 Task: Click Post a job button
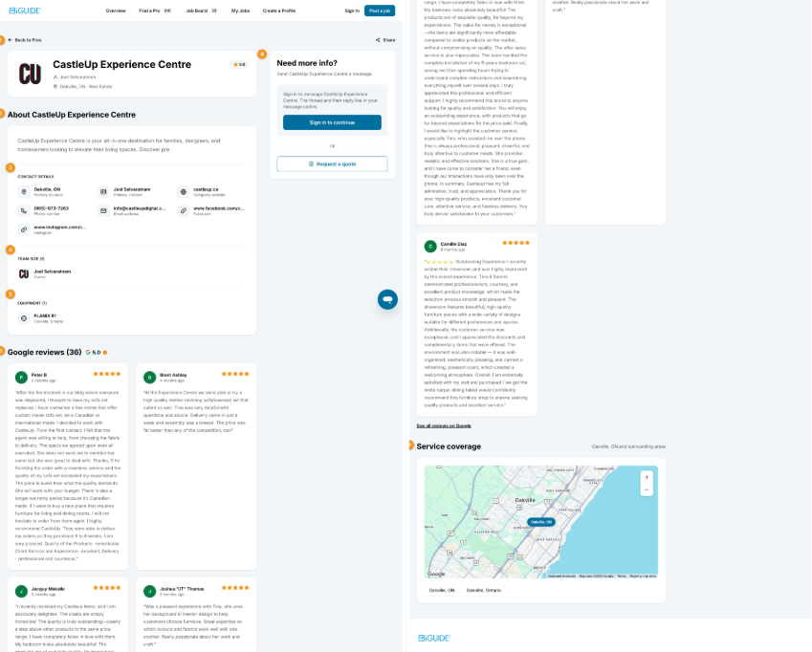(x=380, y=11)
